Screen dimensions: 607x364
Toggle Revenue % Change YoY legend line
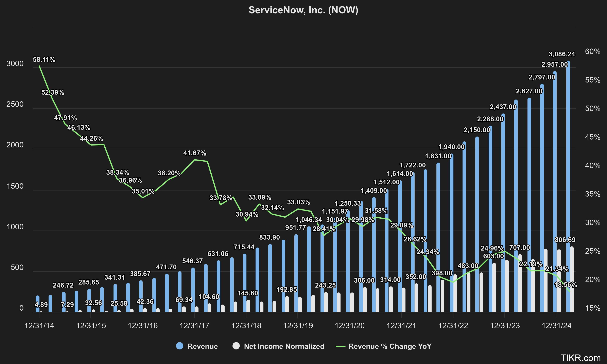[390, 346]
